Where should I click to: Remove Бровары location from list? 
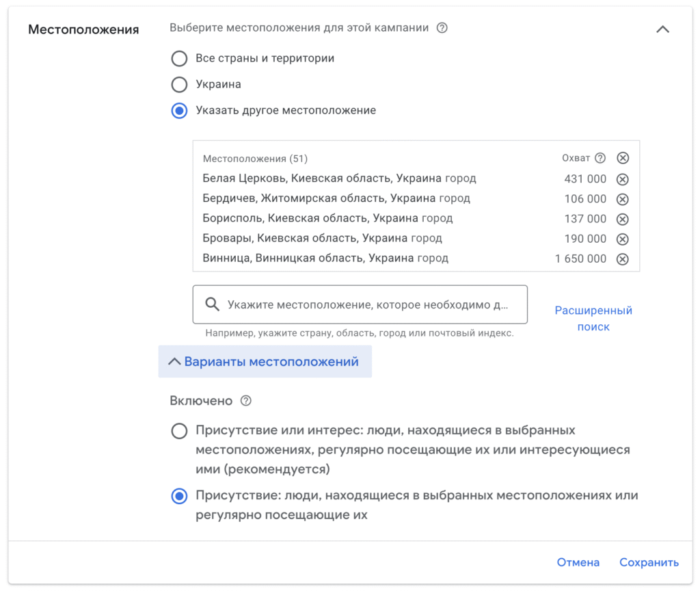click(623, 239)
